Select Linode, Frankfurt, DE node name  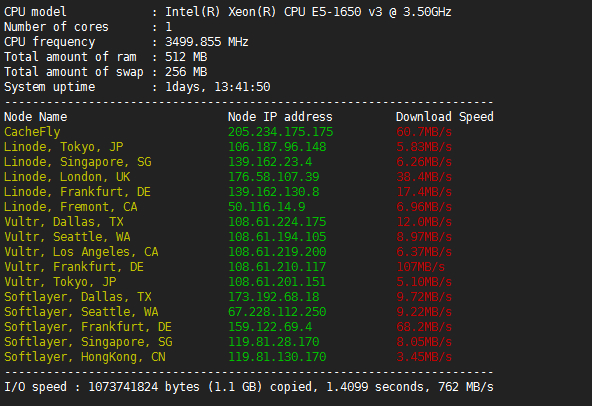(x=77, y=192)
